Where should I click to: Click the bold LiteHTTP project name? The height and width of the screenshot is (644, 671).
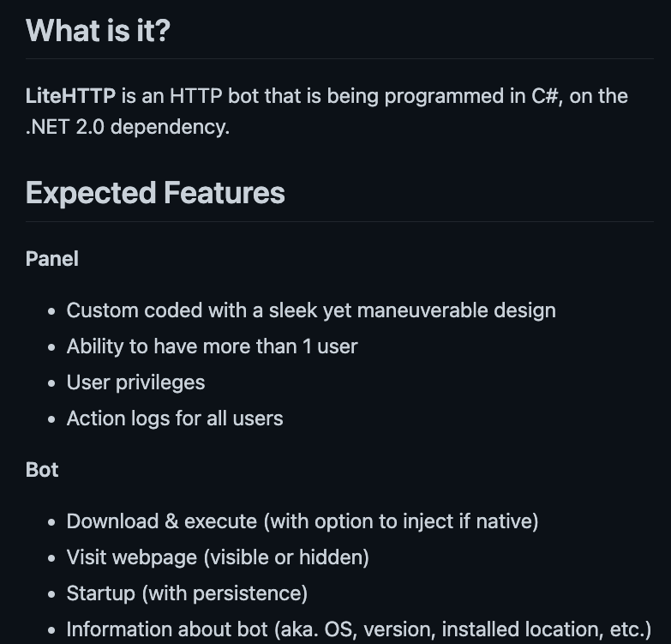[x=70, y=96]
